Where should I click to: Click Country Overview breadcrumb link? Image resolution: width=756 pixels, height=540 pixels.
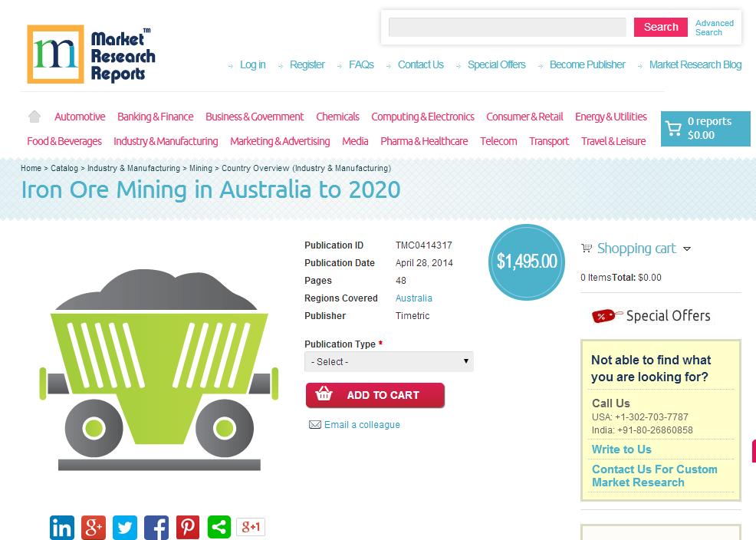[306, 168]
